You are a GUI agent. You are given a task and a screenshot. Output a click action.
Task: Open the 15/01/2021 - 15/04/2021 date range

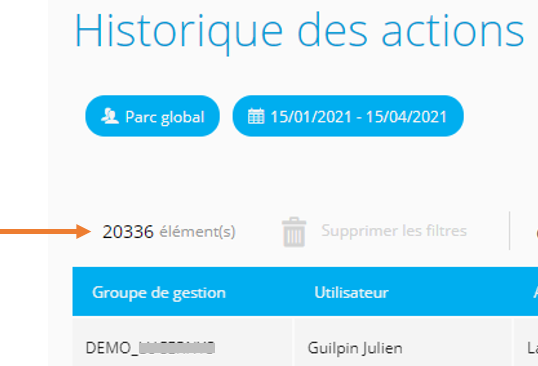point(348,116)
